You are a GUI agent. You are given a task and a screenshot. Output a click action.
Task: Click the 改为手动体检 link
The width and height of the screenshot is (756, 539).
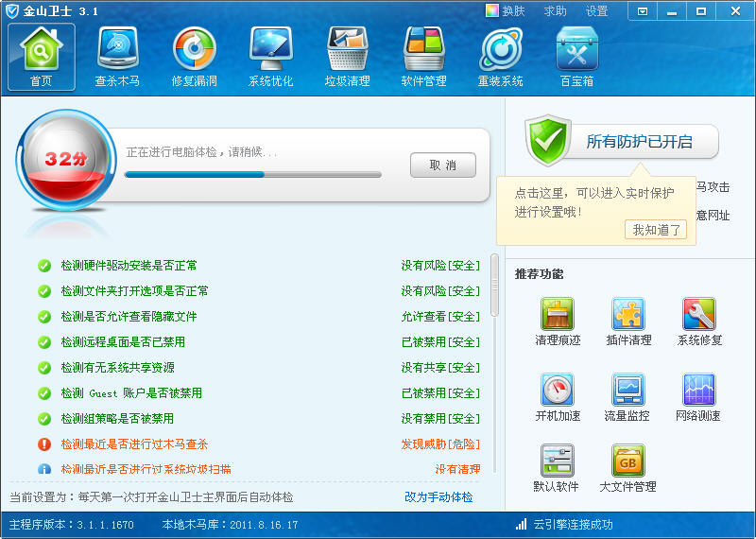click(x=438, y=496)
